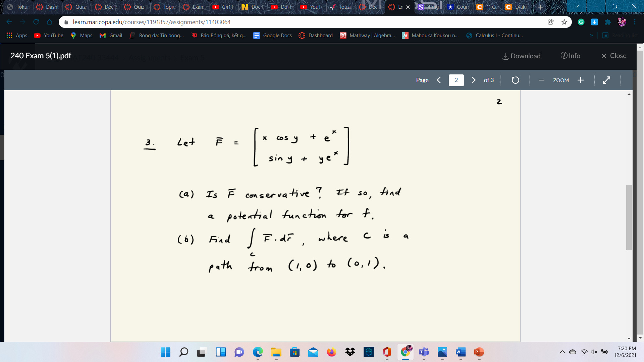Open the Grammarly extension icon
Image resolution: width=644 pixels, height=362 pixels.
coord(581,22)
